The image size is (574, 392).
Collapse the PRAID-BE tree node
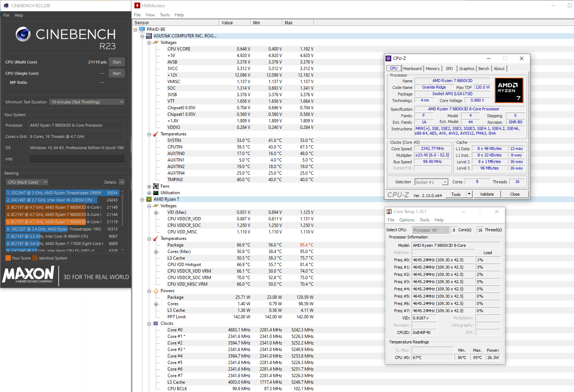[x=136, y=29]
